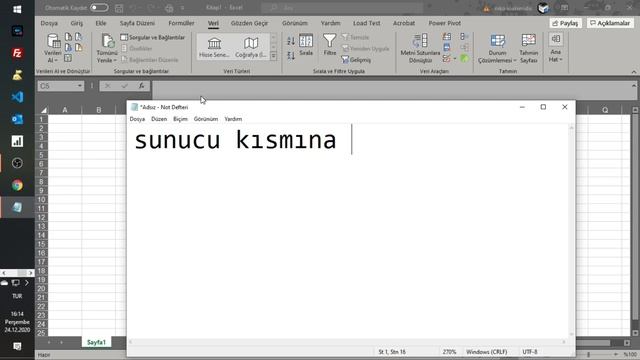
Task: Sort ascending with A-Z icon
Action: [x=291, y=40]
